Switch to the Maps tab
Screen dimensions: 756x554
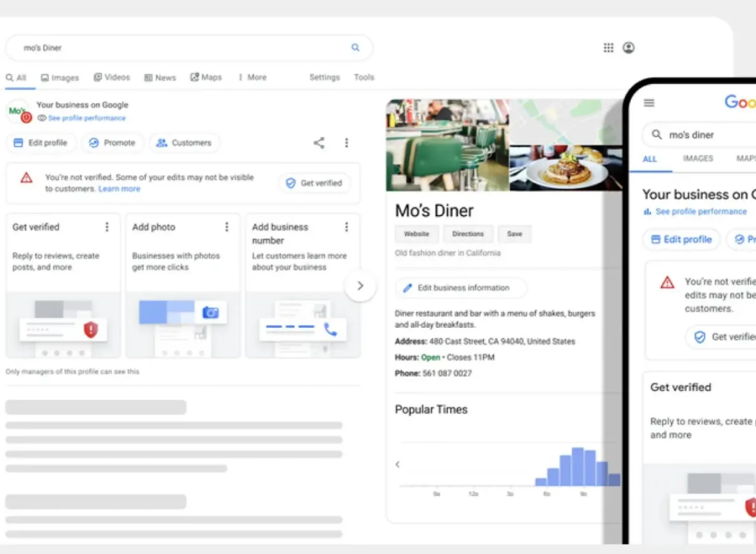[x=206, y=77]
